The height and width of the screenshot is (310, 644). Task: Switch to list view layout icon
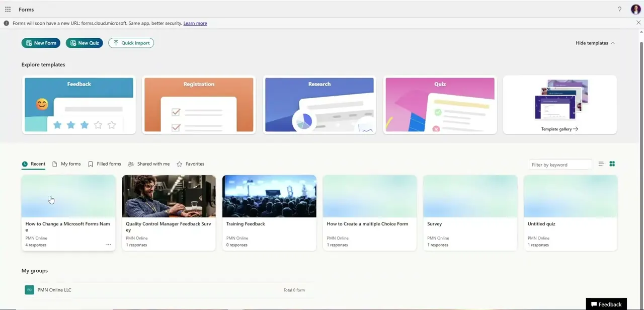coord(601,164)
